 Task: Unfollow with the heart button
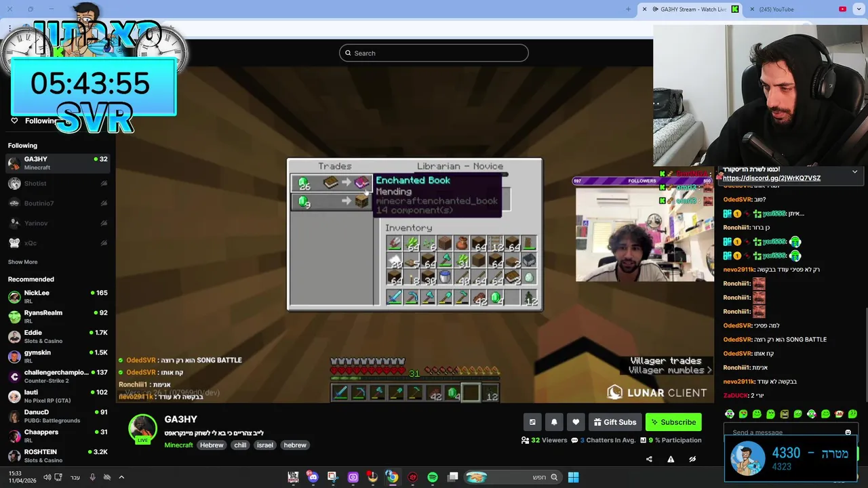pyautogui.click(x=576, y=422)
